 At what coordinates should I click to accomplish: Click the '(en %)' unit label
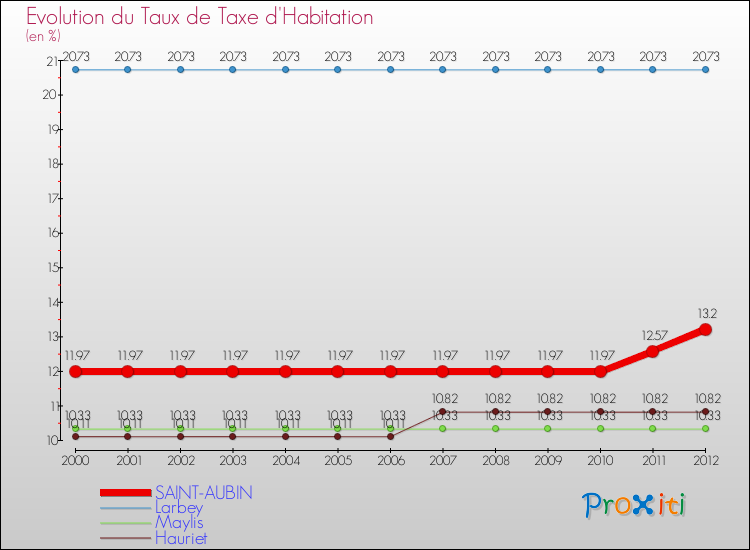click(43, 36)
